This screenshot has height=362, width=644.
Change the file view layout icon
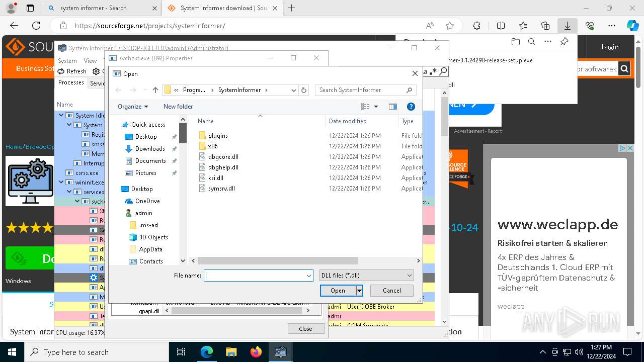pos(365,107)
